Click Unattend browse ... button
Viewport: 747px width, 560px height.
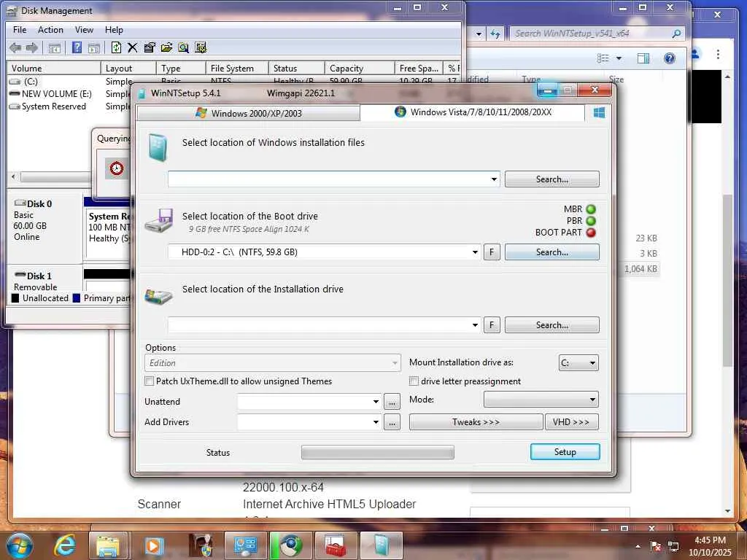click(392, 402)
